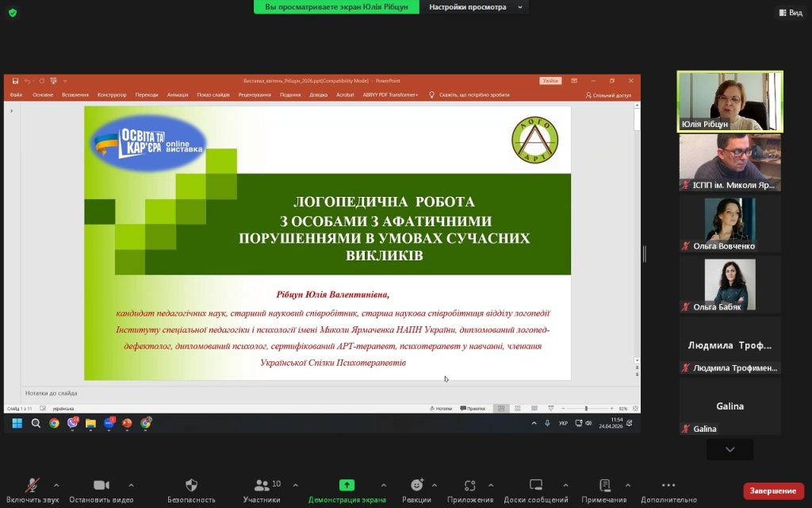
Task: Select Юлія Рібцун video thumbnail
Action: point(730,101)
